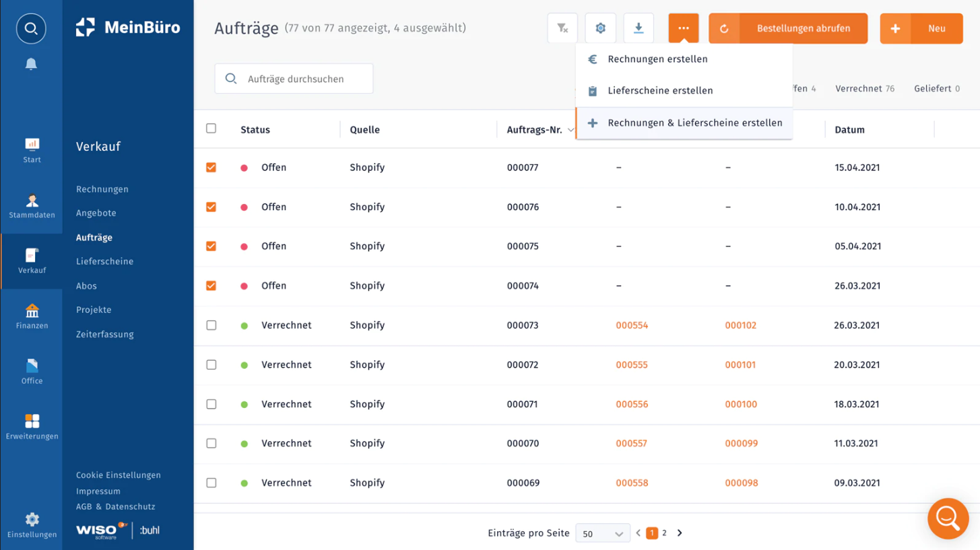This screenshot has width=980, height=550.
Task: Click the search magnifier icon in sidebar
Action: (31, 29)
